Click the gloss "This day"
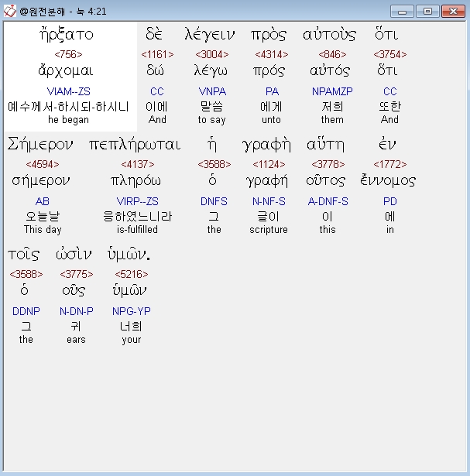This screenshot has width=470, height=476. (43, 230)
